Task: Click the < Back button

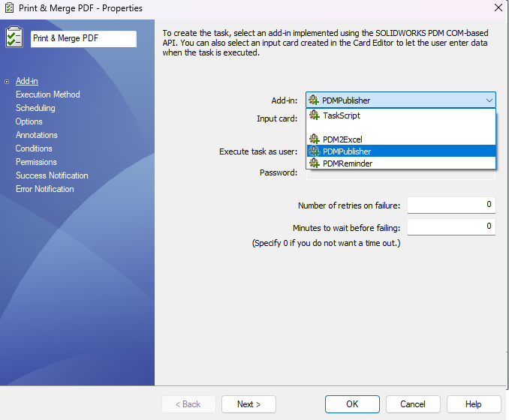Action: click(188, 404)
